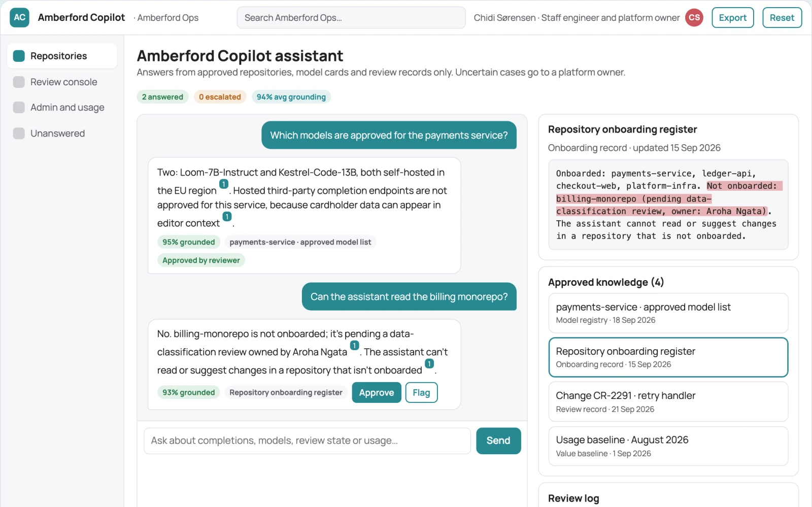Select the Unanswered sidebar icon

click(x=19, y=133)
